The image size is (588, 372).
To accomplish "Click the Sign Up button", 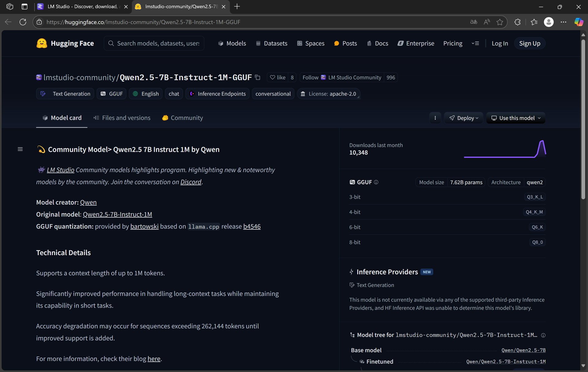I will (x=530, y=43).
